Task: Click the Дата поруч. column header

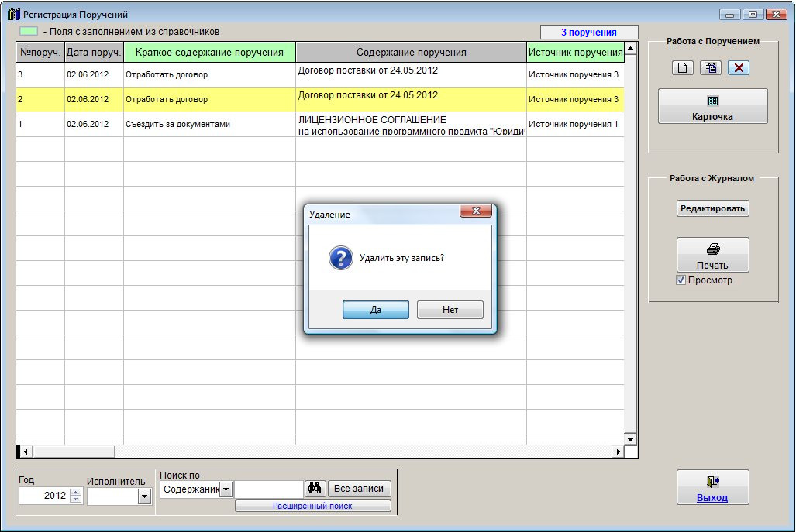Action: 94,52
